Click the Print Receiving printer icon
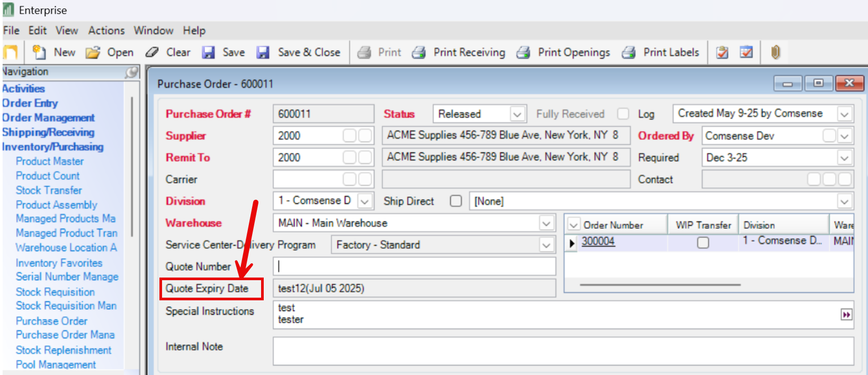Viewport: 868px width, 375px height. [x=419, y=52]
